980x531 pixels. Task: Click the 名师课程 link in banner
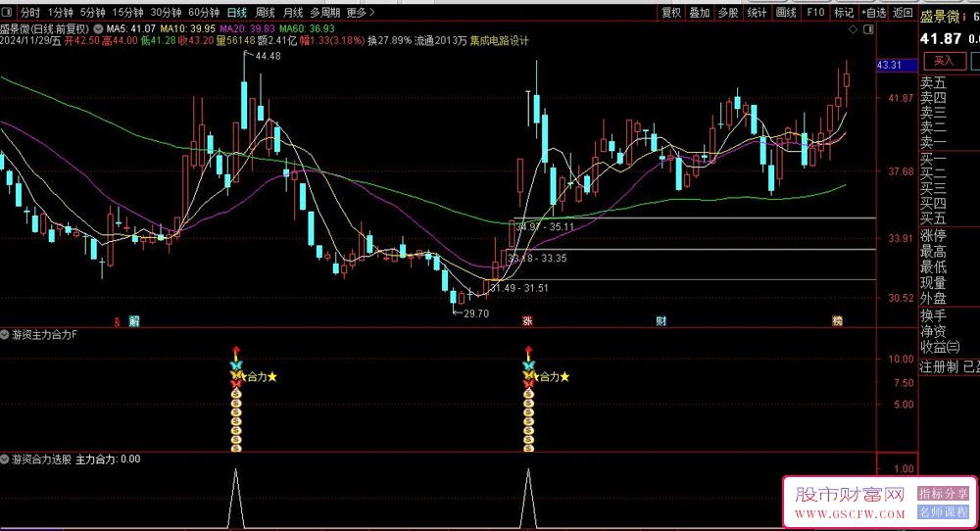(943, 512)
